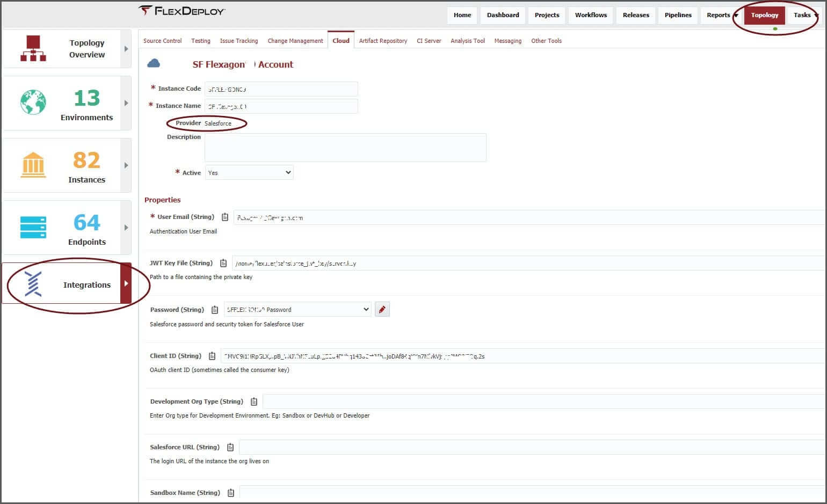
Task: Click the Development Org Type input field
Action: click(x=542, y=401)
